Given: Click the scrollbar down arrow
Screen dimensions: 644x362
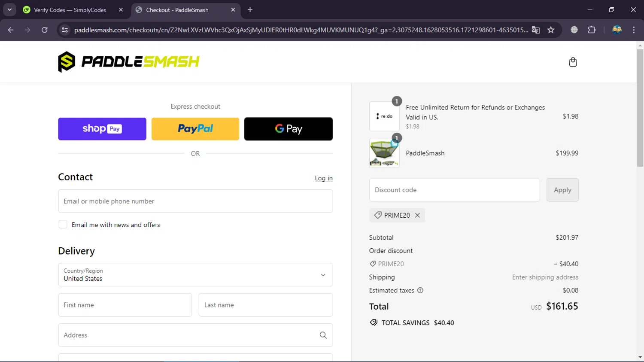Looking at the screenshot, I should 640,357.
